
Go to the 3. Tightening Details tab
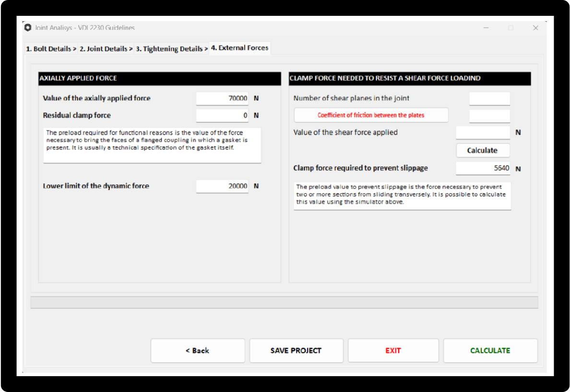172,49
